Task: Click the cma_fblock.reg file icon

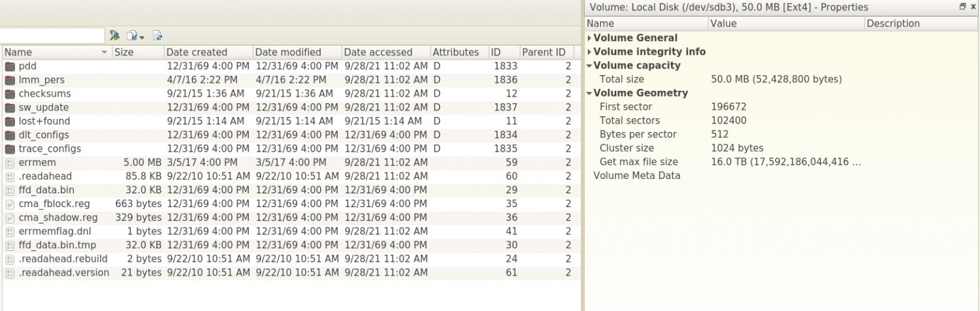Action: [x=10, y=204]
